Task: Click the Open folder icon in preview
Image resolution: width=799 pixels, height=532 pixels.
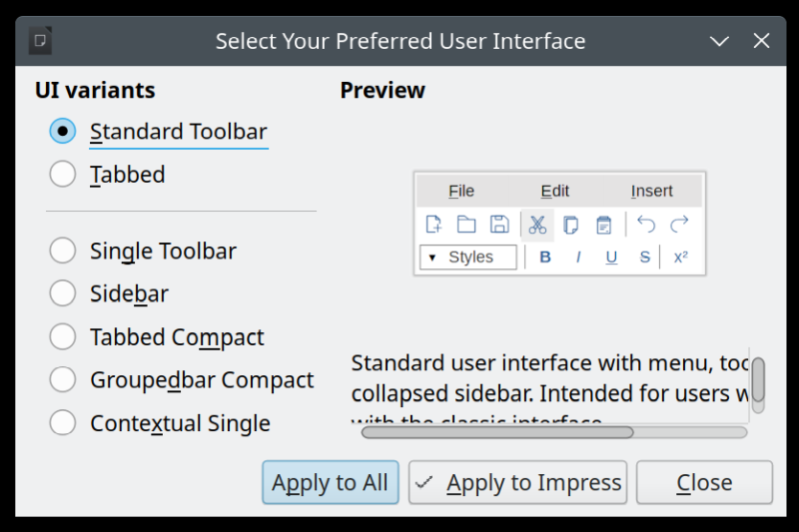Action: [x=466, y=225]
